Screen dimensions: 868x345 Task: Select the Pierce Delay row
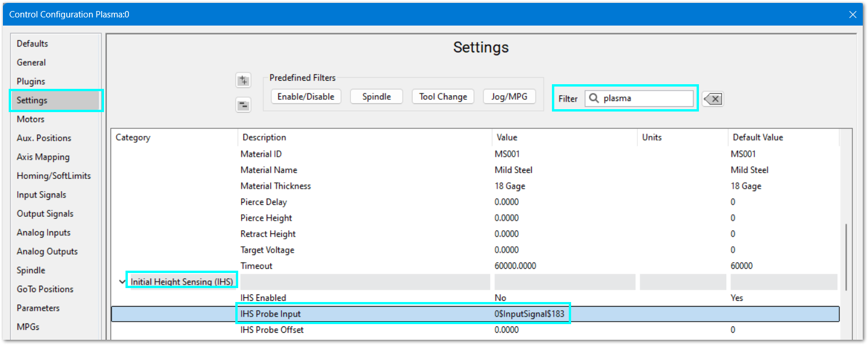pos(475,202)
